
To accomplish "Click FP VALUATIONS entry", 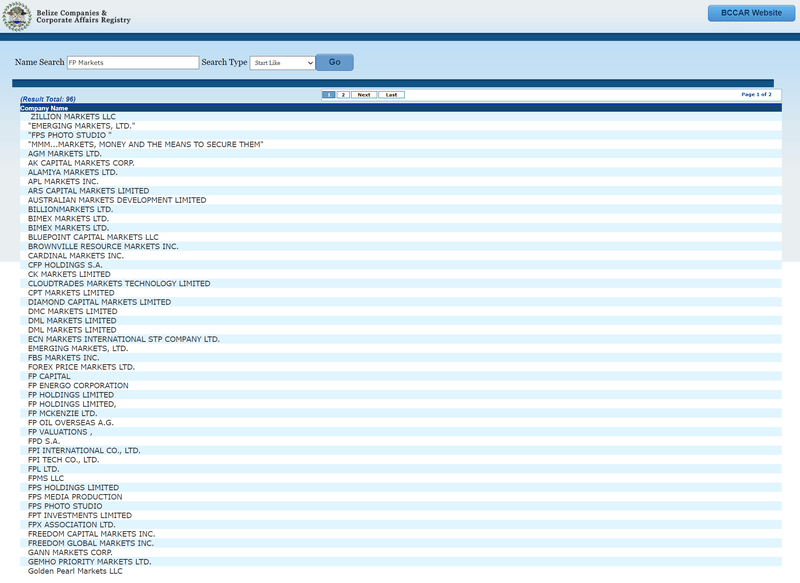I will 60,432.
